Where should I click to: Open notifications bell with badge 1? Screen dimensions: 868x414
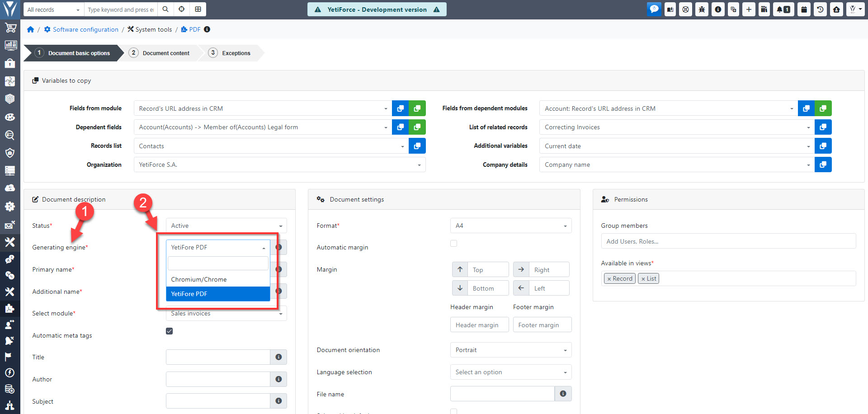click(x=783, y=9)
